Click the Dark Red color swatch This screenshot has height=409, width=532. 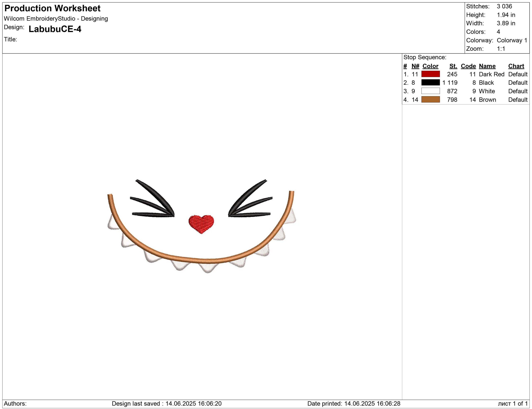(x=430, y=74)
